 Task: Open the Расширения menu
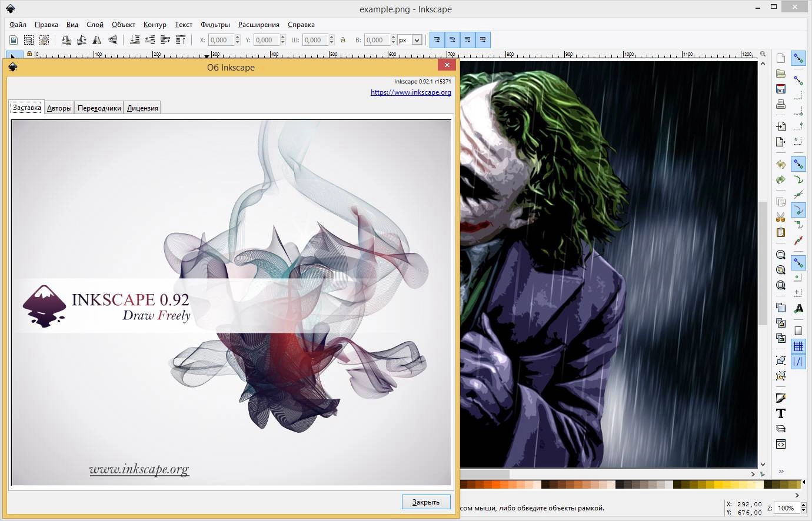(x=258, y=25)
